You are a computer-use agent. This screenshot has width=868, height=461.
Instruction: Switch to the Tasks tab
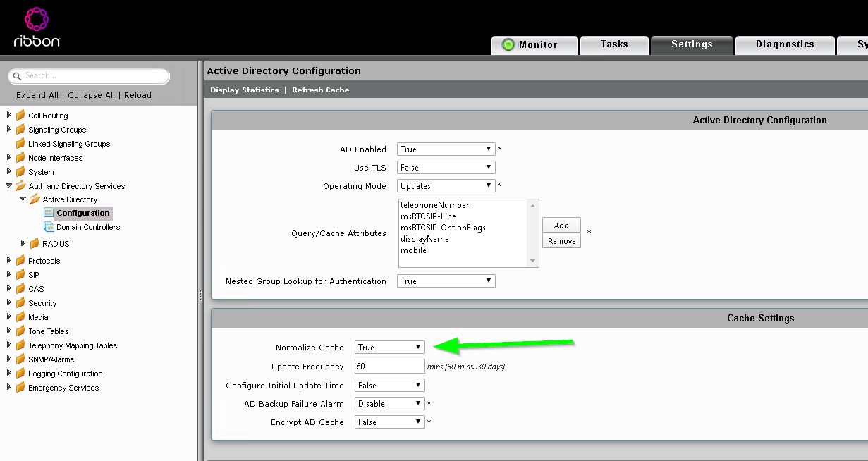pos(613,44)
